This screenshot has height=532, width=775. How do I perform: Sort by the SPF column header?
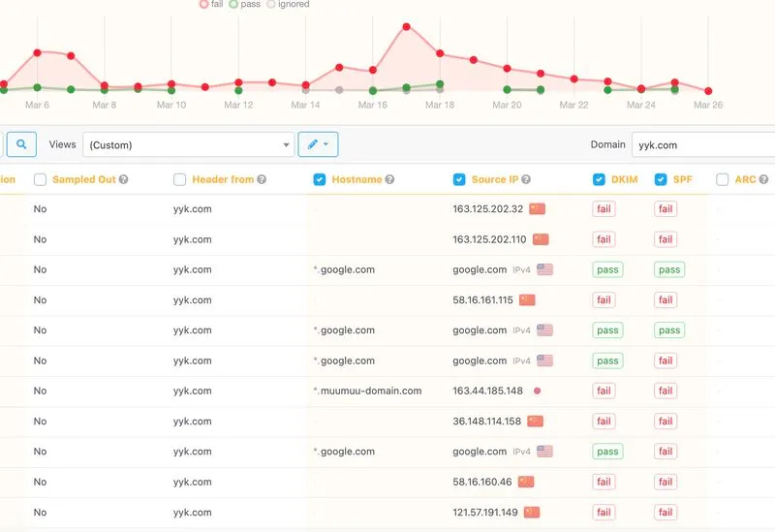click(x=683, y=179)
